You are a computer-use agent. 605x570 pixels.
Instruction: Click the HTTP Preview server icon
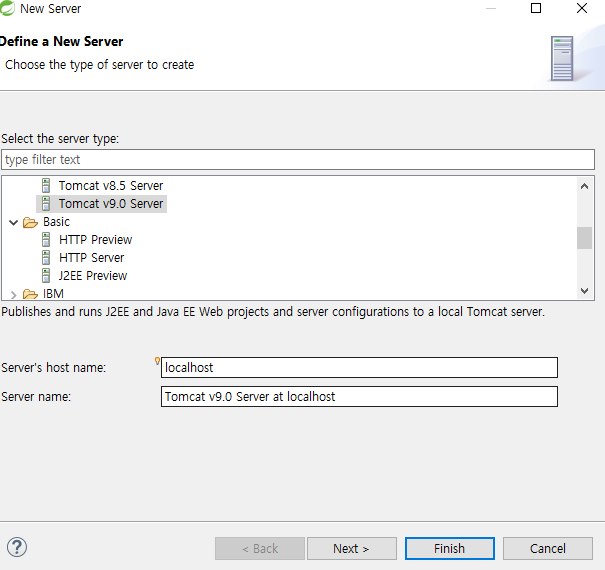tap(46, 240)
